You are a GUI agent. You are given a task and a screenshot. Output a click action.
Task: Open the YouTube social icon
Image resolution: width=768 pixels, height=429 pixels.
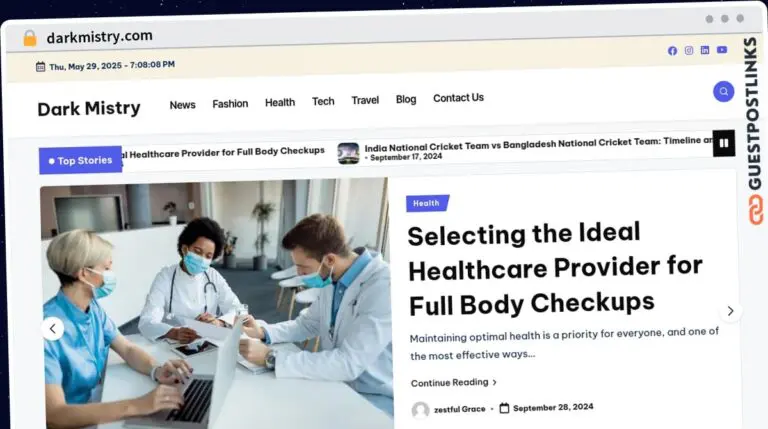[722, 49]
